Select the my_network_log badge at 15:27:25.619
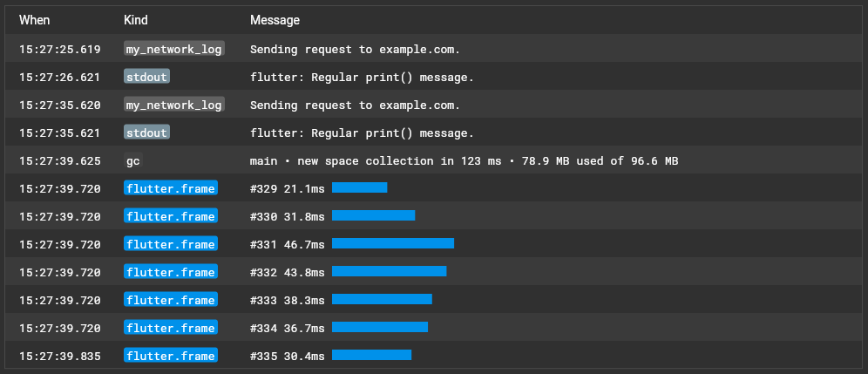This screenshot has width=868, height=374. 174,49
